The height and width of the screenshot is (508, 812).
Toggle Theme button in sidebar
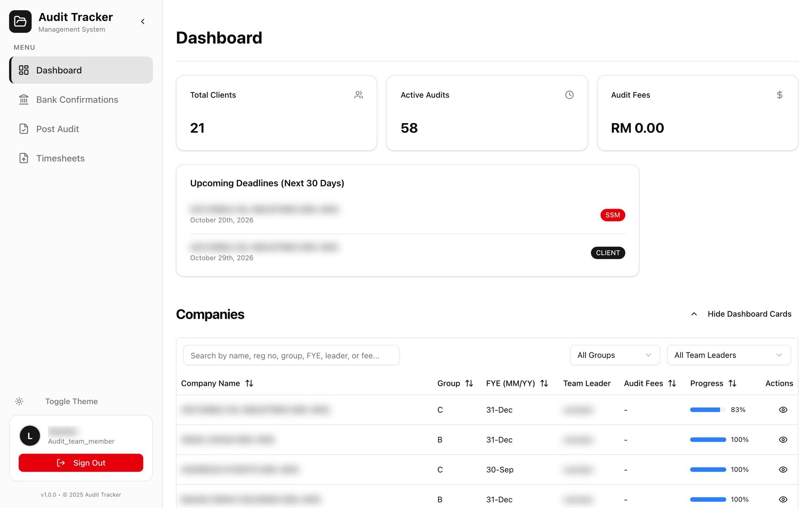[x=81, y=401]
